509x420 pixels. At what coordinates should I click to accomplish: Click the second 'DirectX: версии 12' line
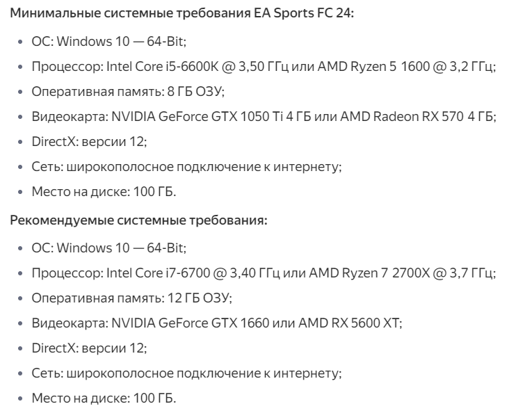click(x=89, y=348)
